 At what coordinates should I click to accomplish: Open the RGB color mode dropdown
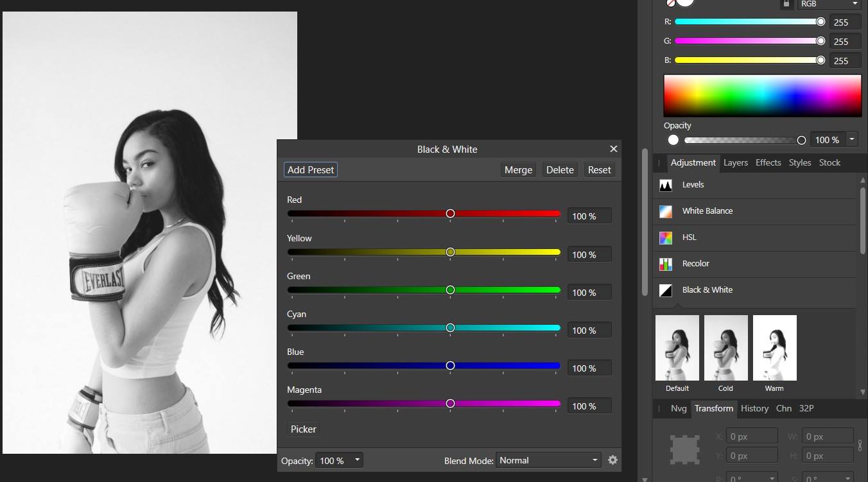(x=828, y=4)
